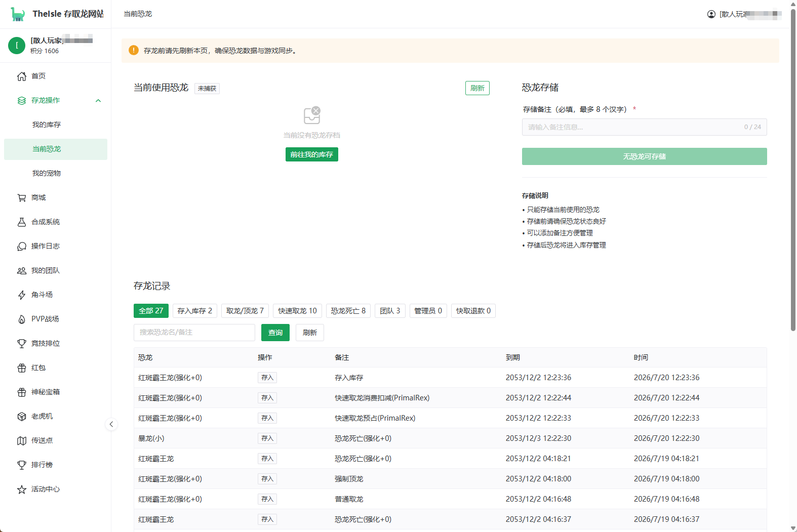The width and height of the screenshot is (797, 532).
Task: Click the lightning icon for 角斗场
Action: 22,295
